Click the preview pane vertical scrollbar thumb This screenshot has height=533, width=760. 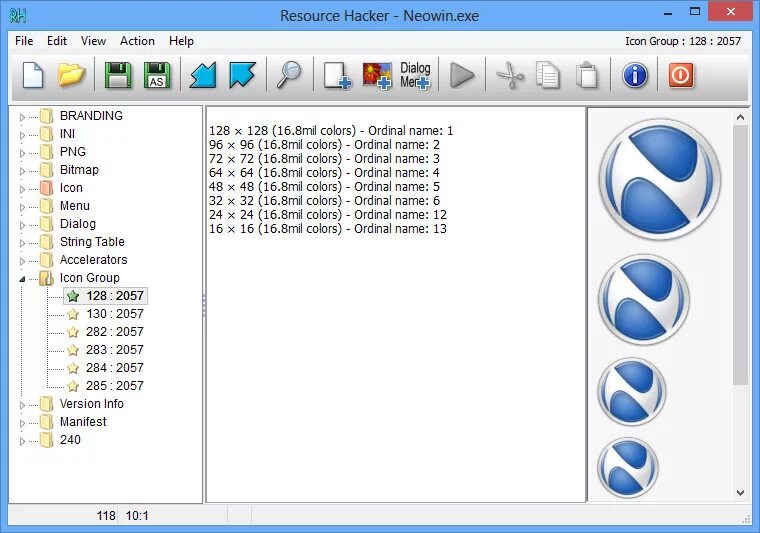[x=740, y=255]
